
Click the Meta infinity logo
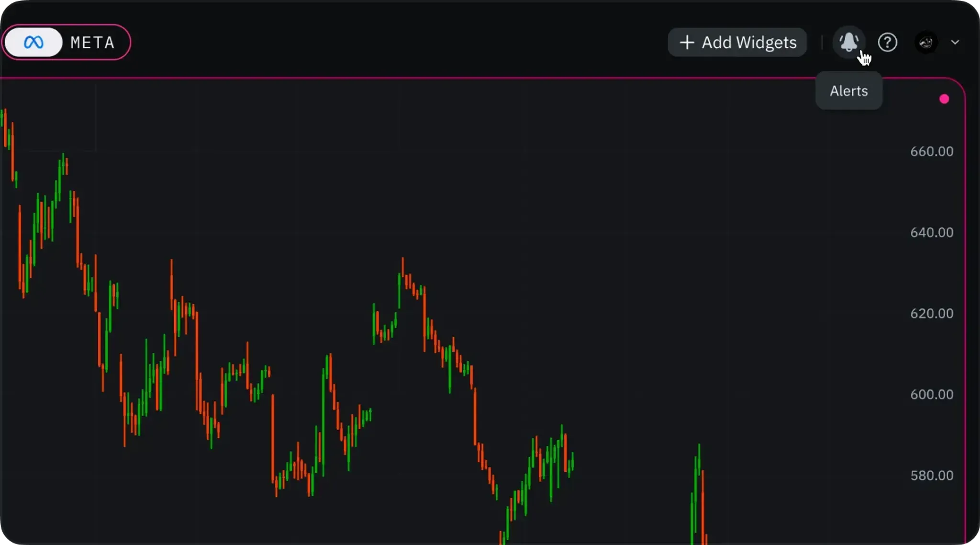pyautogui.click(x=33, y=42)
